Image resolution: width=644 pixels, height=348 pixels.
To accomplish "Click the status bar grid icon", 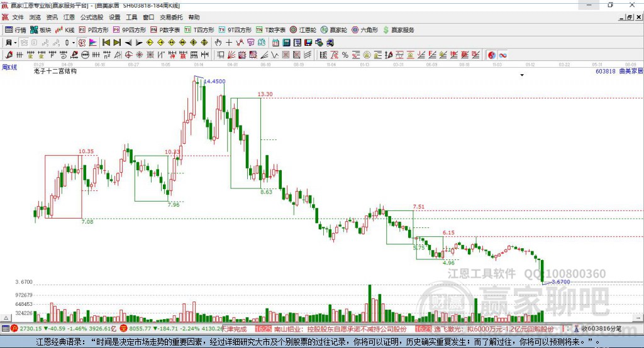I will tap(5, 329).
